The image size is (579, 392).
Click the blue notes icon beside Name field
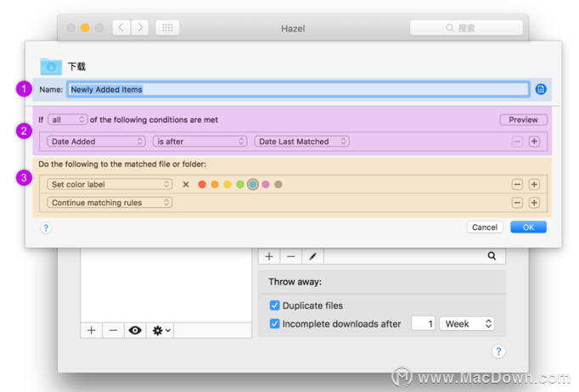(541, 89)
